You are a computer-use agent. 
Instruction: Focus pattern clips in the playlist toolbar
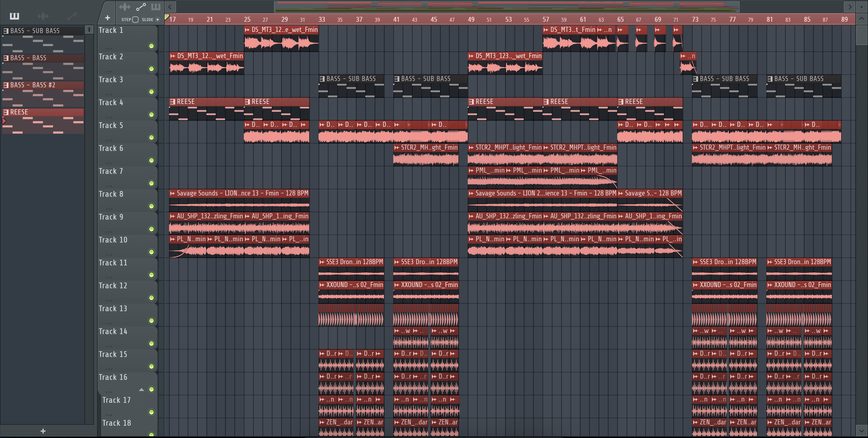[x=156, y=7]
